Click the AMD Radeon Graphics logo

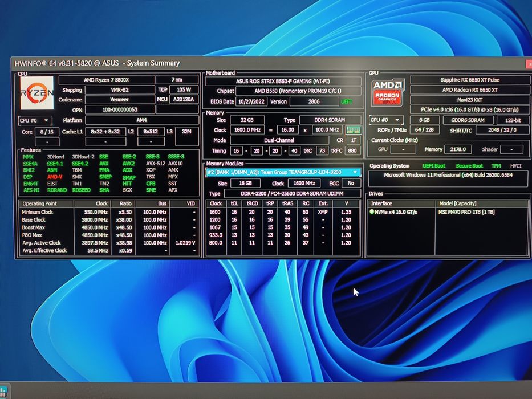pos(388,93)
